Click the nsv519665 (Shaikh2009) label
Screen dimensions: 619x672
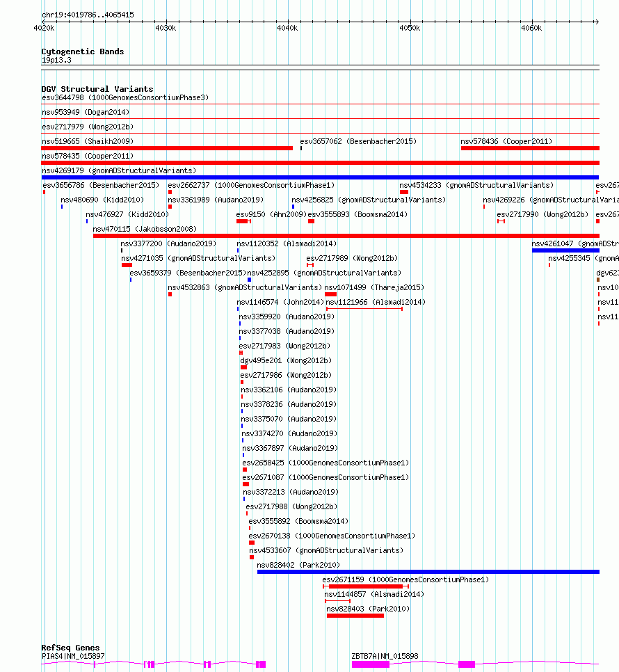[88, 141]
